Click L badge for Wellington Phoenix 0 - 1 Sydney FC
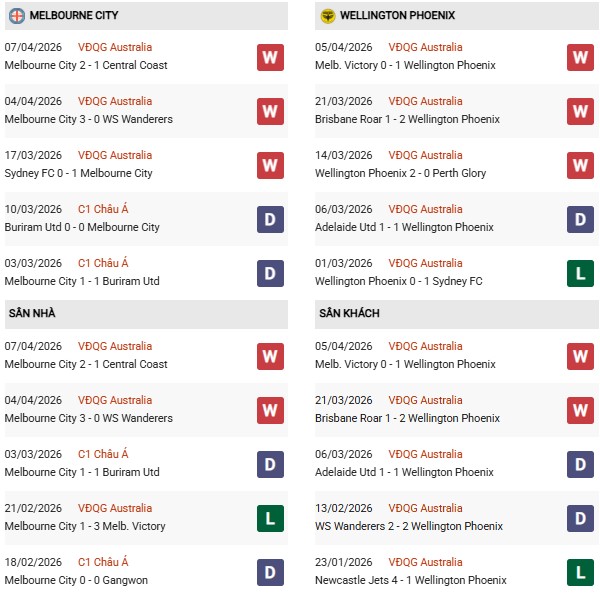The height and width of the screenshot is (594, 600). point(581,273)
